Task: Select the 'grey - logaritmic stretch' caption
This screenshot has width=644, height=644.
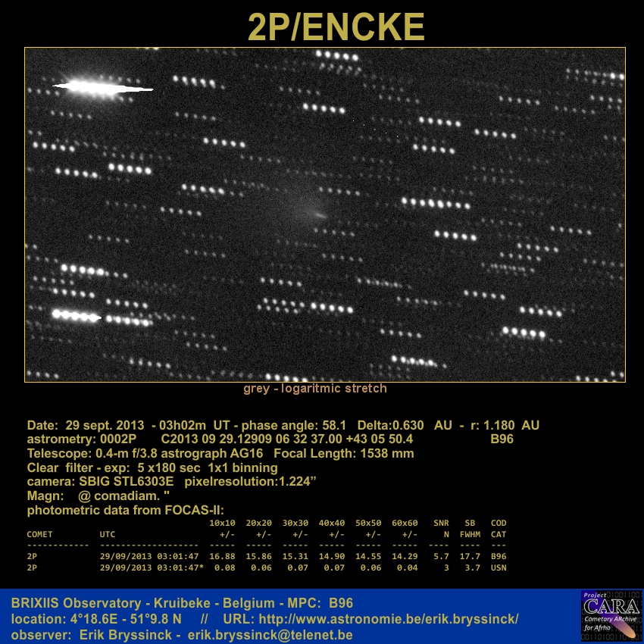Action: [x=315, y=389]
